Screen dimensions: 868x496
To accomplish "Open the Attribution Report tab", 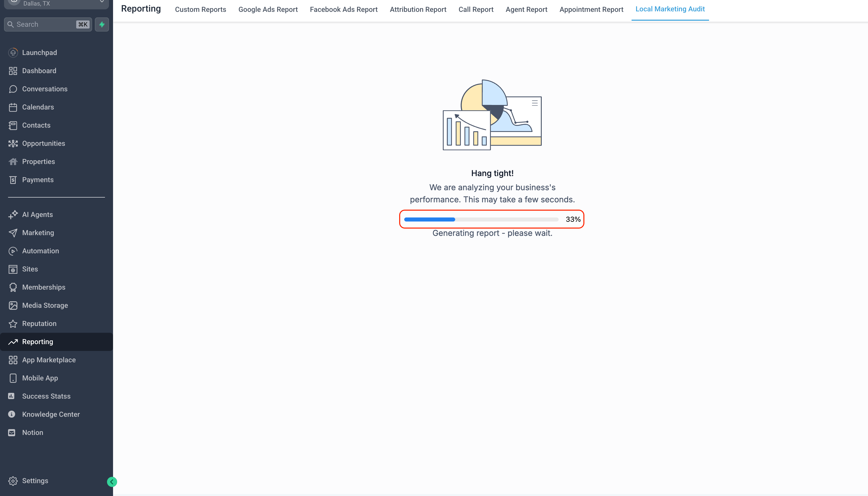I will 418,9.
